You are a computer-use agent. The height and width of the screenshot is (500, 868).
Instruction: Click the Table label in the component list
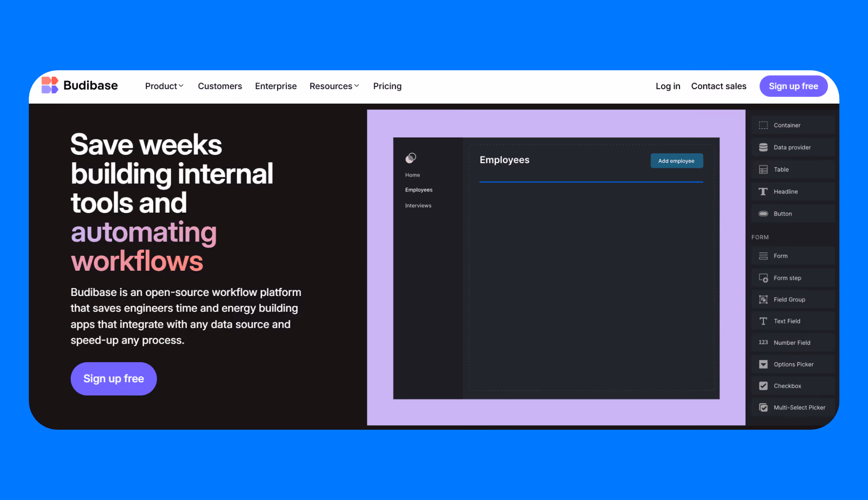click(781, 169)
